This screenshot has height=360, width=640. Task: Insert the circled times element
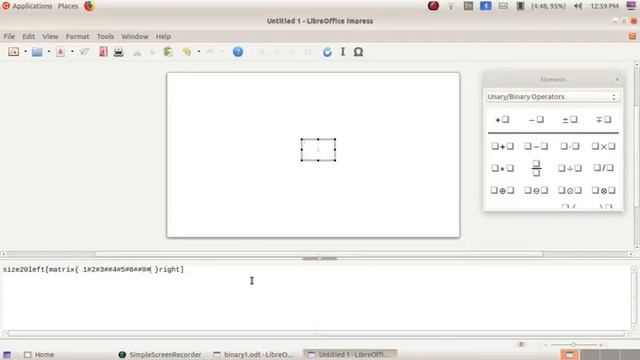click(x=604, y=190)
